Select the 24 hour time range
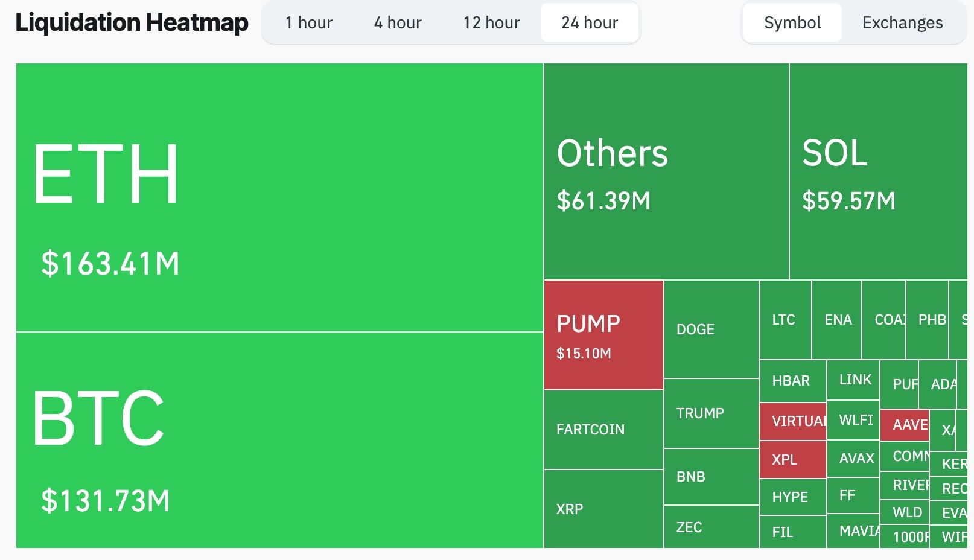Screen dimensions: 974x560 589,23
